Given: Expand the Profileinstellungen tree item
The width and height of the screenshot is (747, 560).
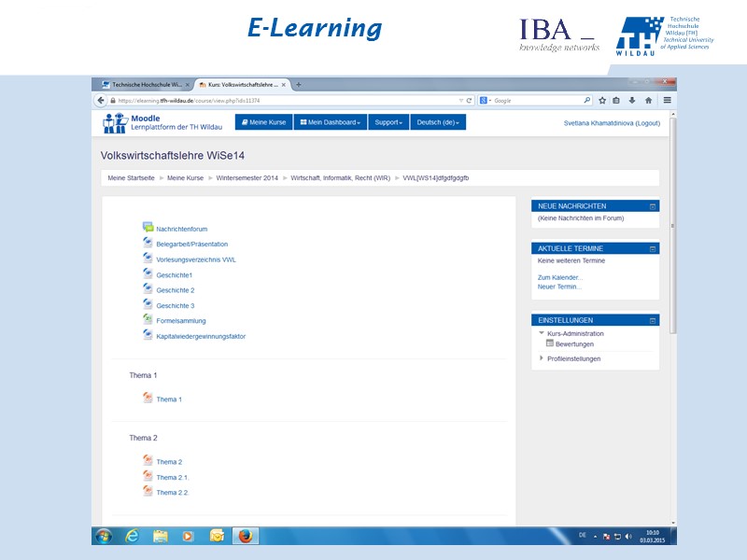Looking at the screenshot, I should click(x=543, y=357).
